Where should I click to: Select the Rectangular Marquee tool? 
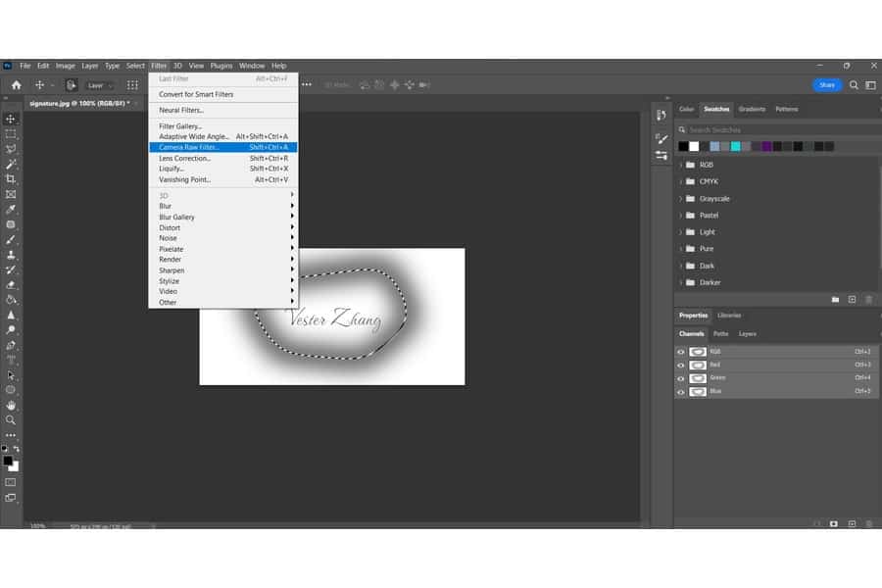point(11,134)
